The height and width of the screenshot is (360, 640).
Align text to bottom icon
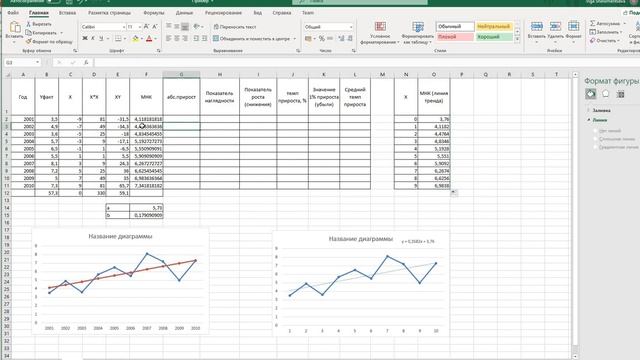click(x=185, y=27)
